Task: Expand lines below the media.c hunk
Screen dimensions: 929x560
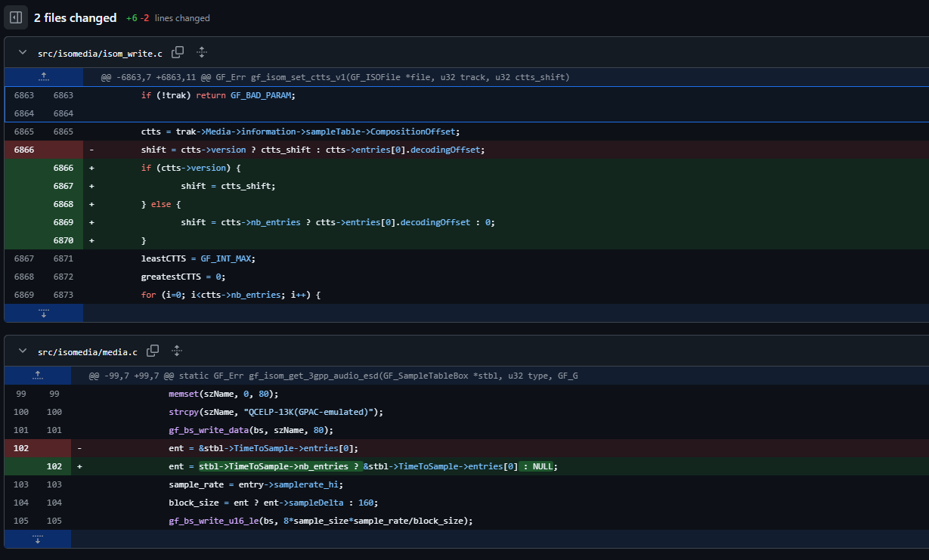Action: (x=37, y=539)
